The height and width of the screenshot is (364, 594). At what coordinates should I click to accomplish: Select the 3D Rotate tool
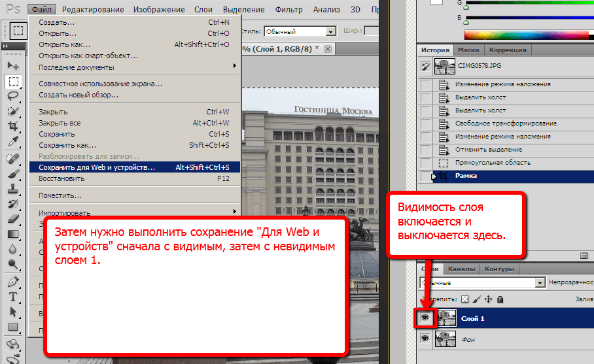[13, 344]
